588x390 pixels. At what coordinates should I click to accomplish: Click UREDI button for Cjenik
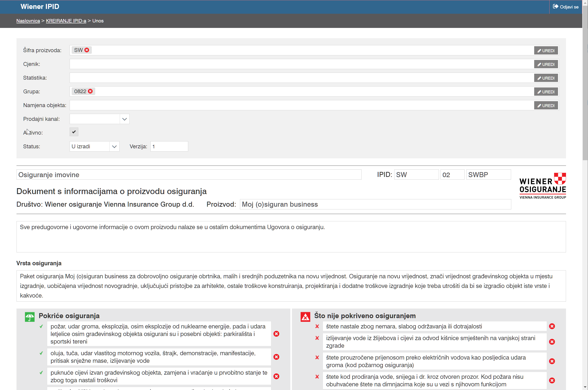point(546,64)
